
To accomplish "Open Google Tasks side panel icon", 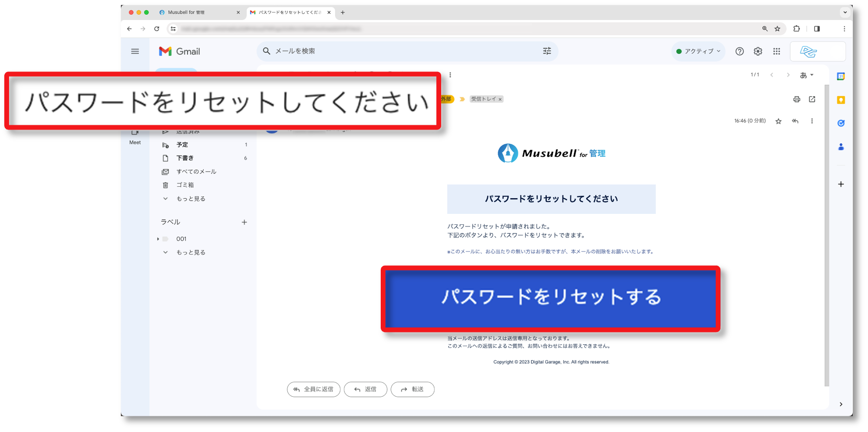I will click(840, 123).
